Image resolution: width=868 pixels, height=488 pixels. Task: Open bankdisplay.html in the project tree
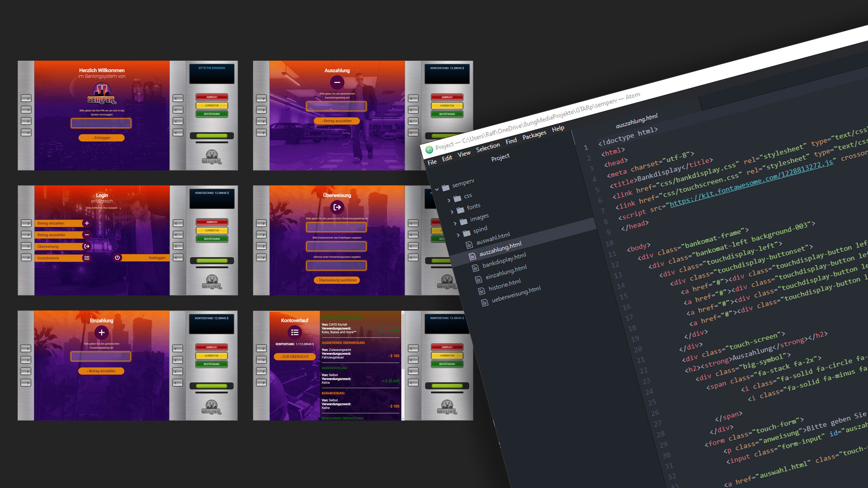(504, 260)
